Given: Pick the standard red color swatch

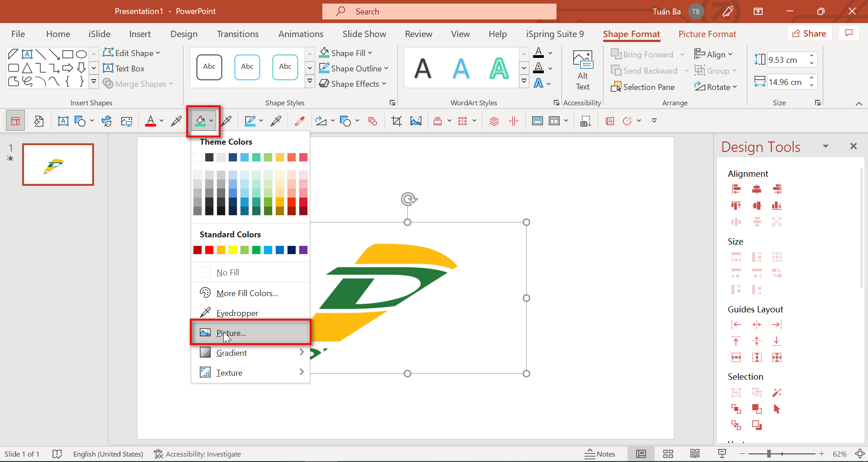Looking at the screenshot, I should 209,250.
